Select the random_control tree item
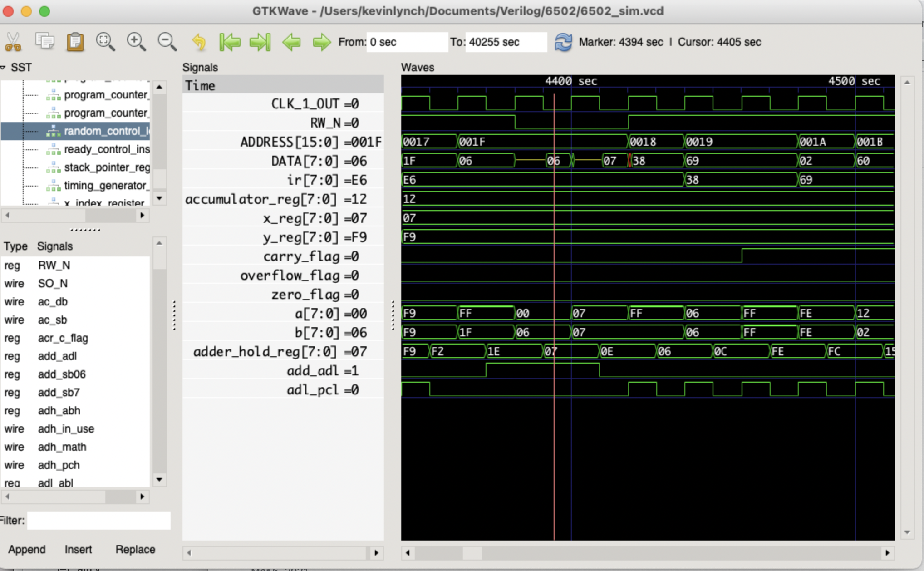 [106, 131]
